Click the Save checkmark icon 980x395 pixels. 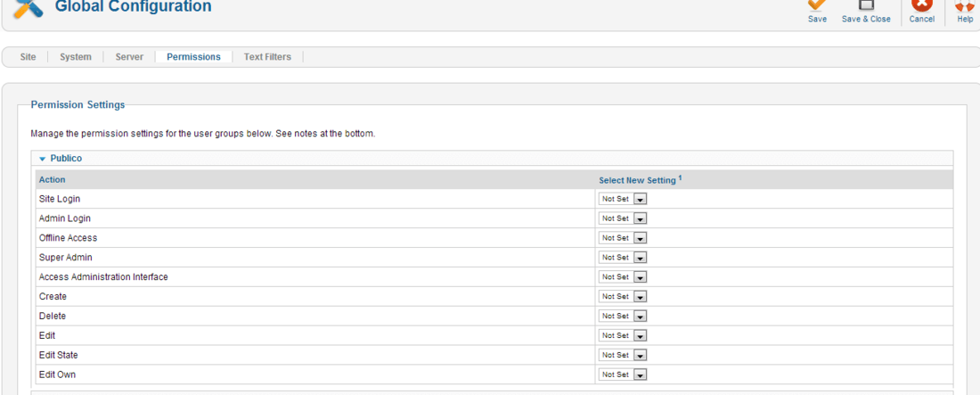click(x=817, y=5)
